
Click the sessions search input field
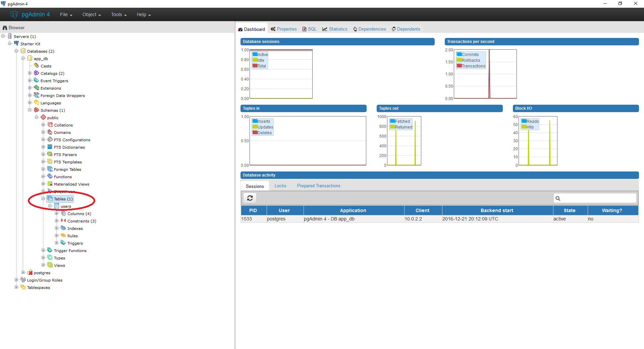595,198
